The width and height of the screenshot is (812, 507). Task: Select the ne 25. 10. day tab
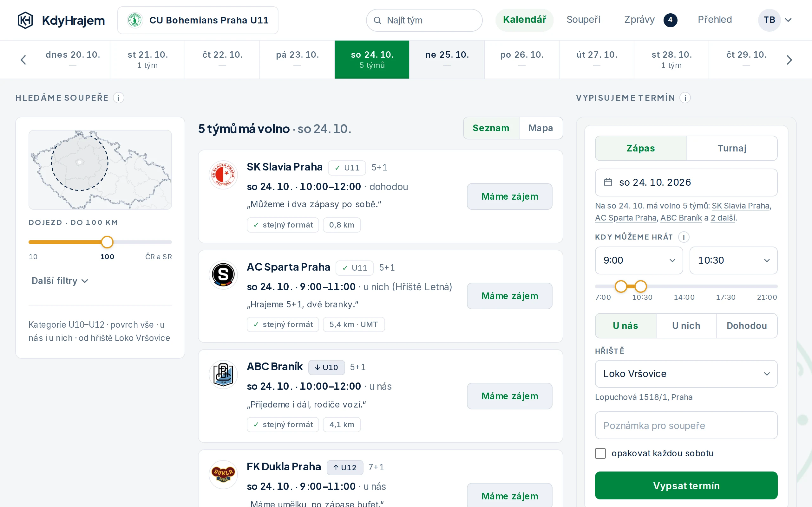pyautogui.click(x=447, y=60)
